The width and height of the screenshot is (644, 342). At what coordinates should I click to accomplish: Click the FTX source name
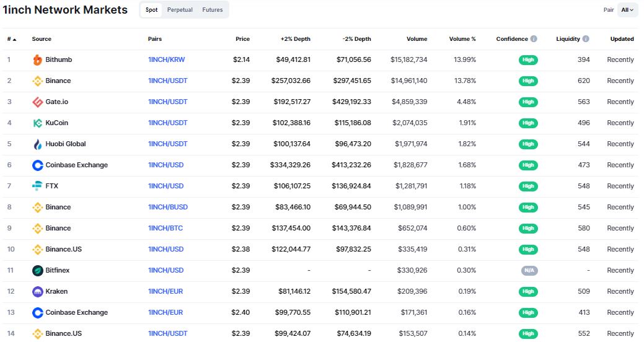[51, 186]
